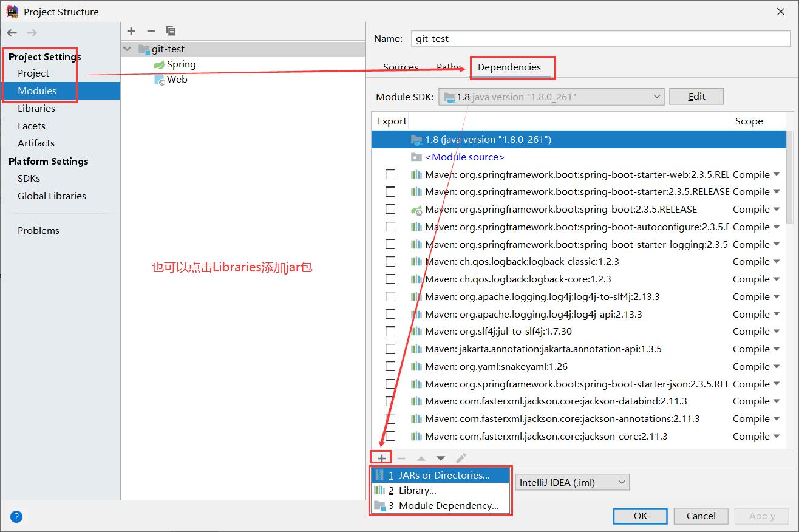Choose Module Dependency... menu entry
The height and width of the screenshot is (532, 799).
[x=440, y=506]
